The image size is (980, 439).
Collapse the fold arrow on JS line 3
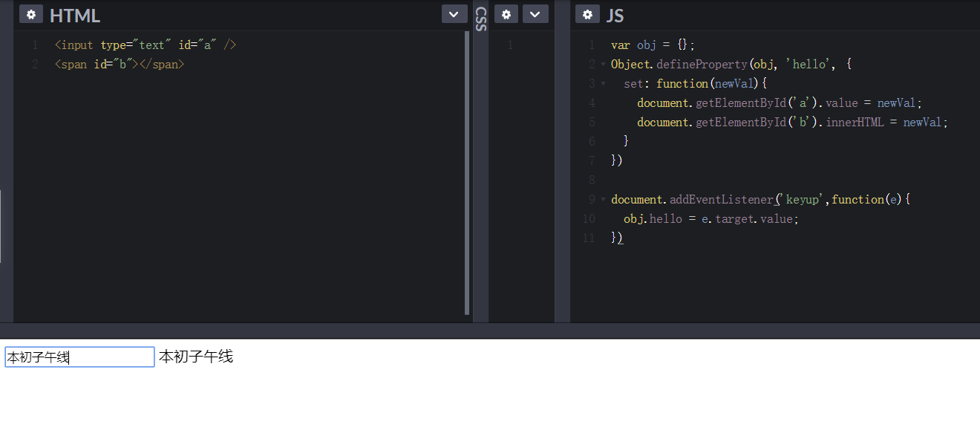click(x=603, y=84)
